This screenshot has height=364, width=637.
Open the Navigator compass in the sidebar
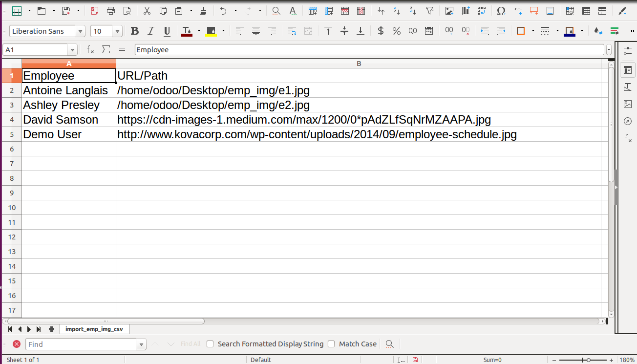click(x=628, y=121)
